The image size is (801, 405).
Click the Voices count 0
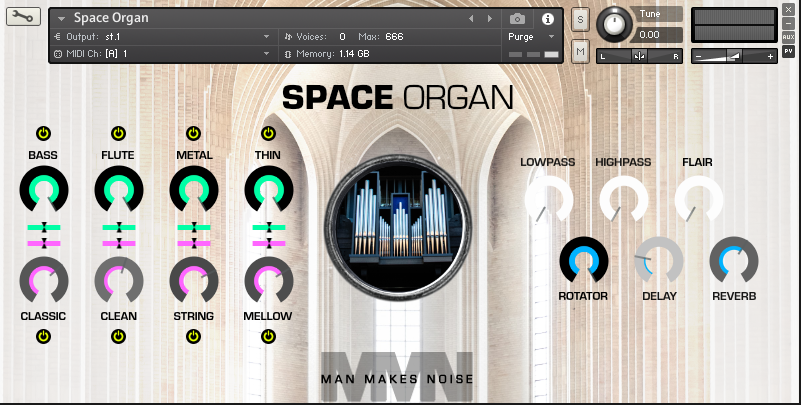(x=342, y=37)
